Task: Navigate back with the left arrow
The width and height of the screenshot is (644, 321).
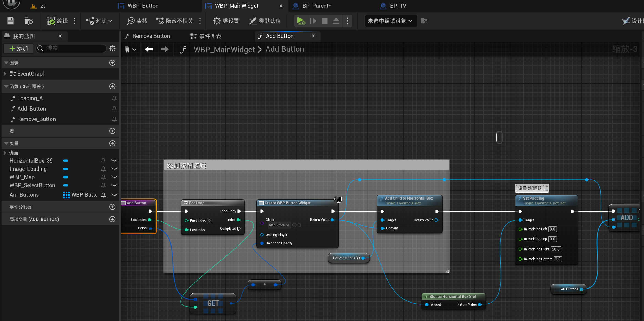Action: point(149,49)
